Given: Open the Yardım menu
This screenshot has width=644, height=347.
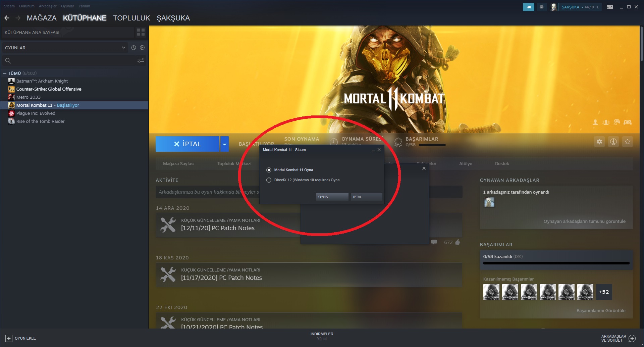Looking at the screenshot, I should click(x=84, y=6).
